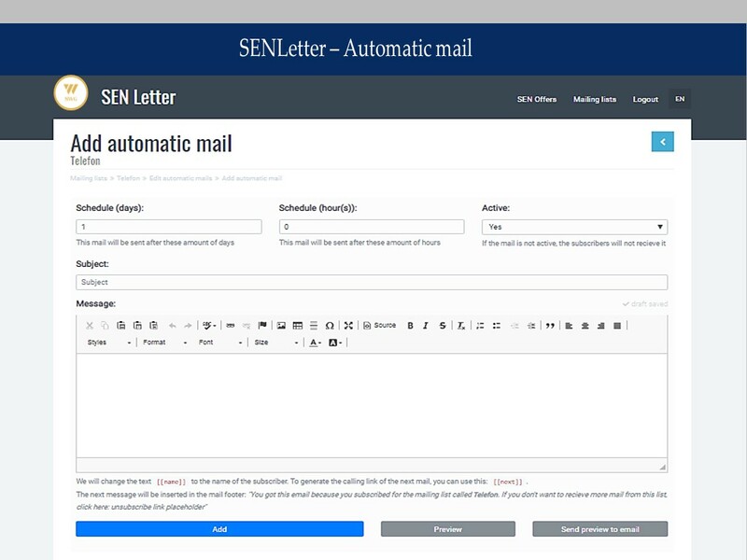The width and height of the screenshot is (747, 560).
Task: Open the text color picker
Action: [316, 343]
